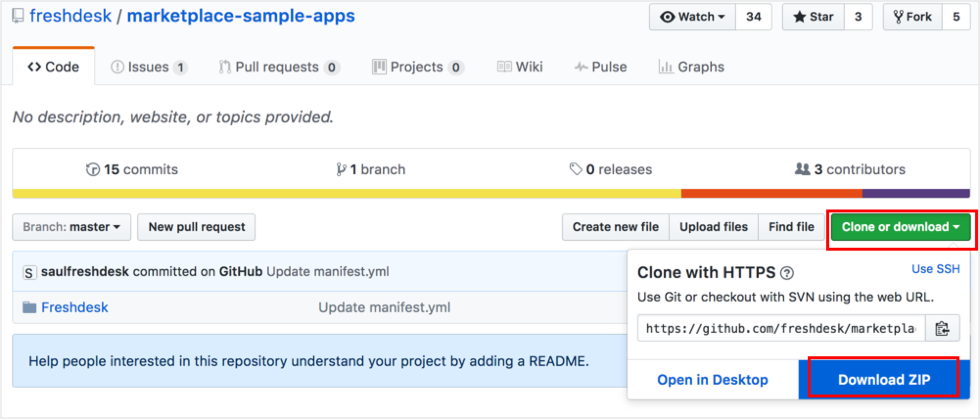The width and height of the screenshot is (980, 419).
Task: Click the forks count 5
Action: (x=956, y=17)
